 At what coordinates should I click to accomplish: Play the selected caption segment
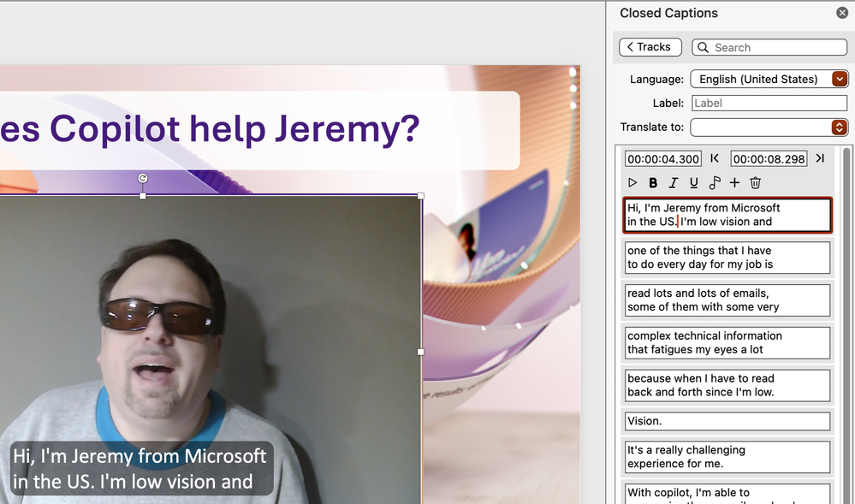point(632,182)
